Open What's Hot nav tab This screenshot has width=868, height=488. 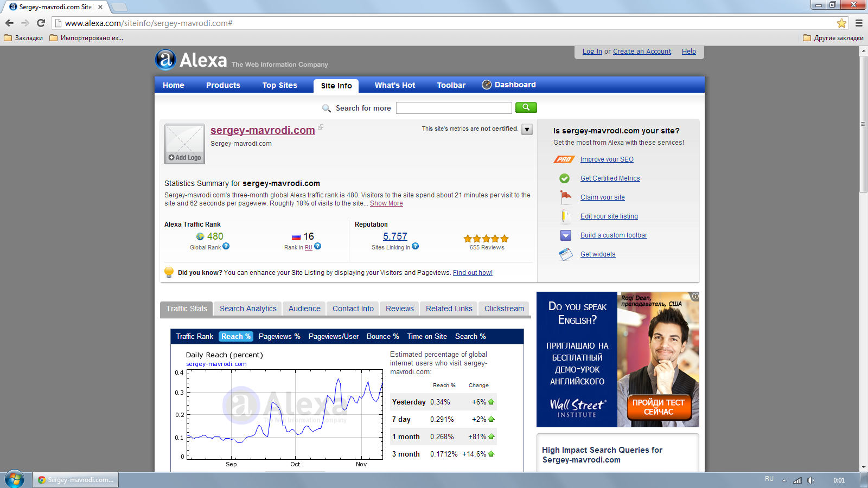pos(395,85)
